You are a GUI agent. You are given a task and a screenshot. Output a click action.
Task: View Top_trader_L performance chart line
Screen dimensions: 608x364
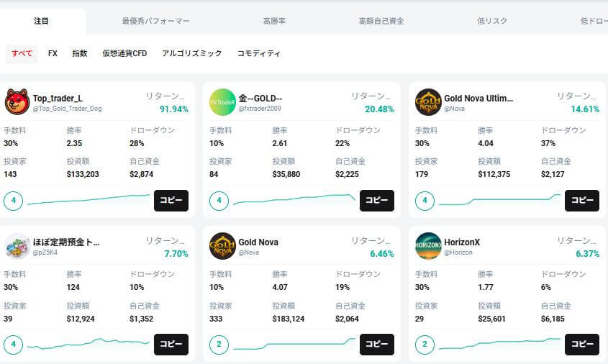click(89, 199)
